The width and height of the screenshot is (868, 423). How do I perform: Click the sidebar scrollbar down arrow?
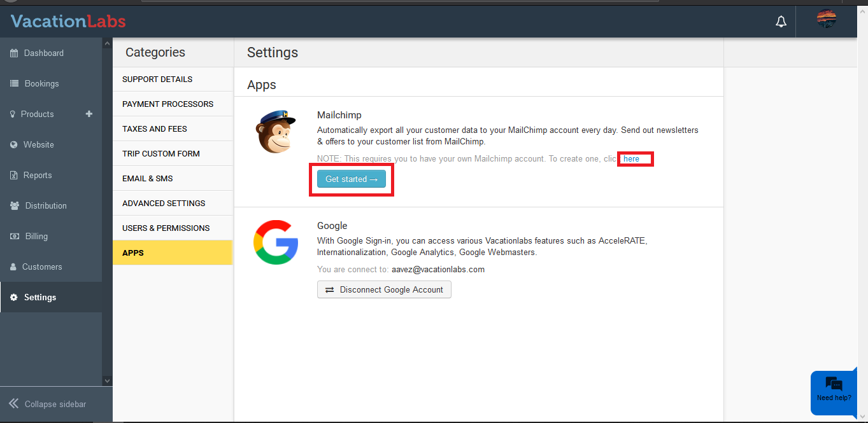point(107,380)
